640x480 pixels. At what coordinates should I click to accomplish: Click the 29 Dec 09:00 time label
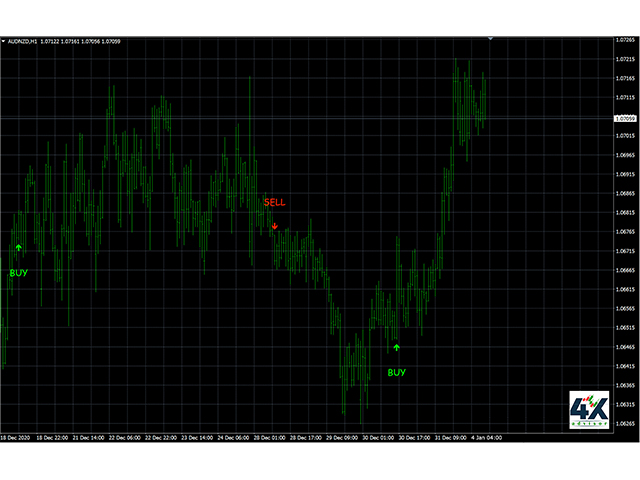pyautogui.click(x=342, y=438)
